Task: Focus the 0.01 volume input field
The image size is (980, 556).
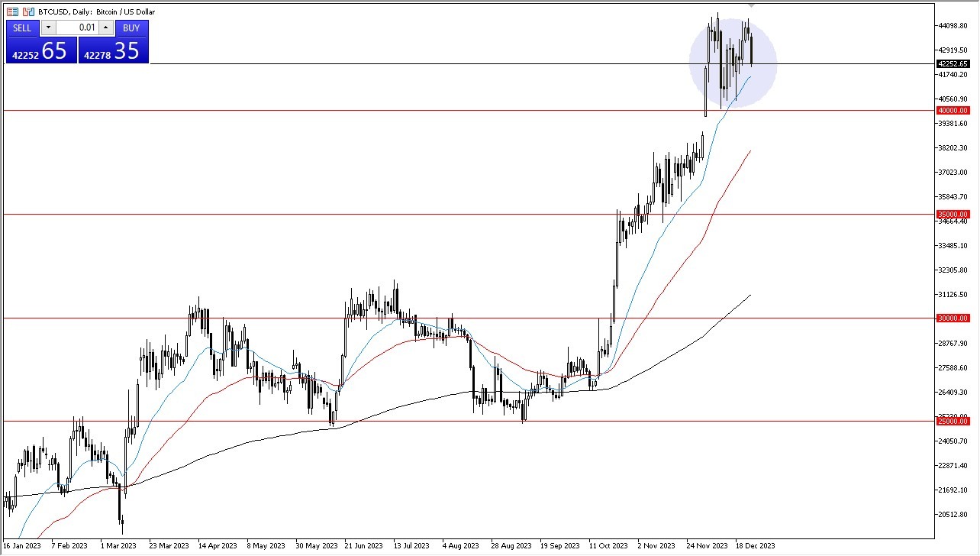Action: [77, 28]
